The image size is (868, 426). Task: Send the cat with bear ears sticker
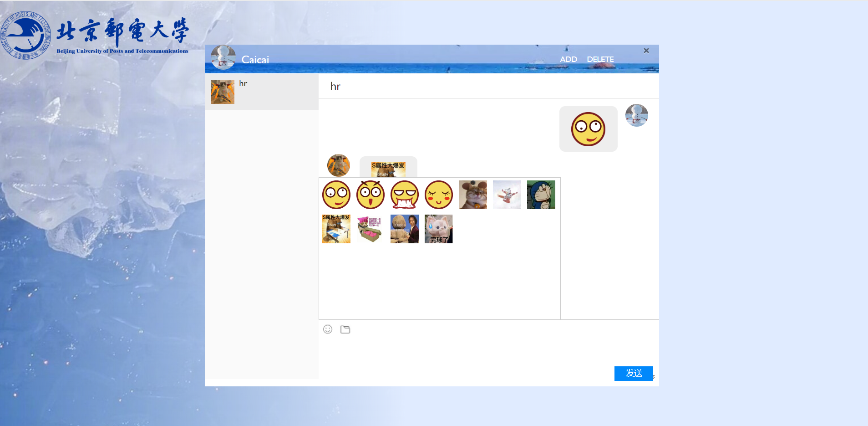coord(473,195)
